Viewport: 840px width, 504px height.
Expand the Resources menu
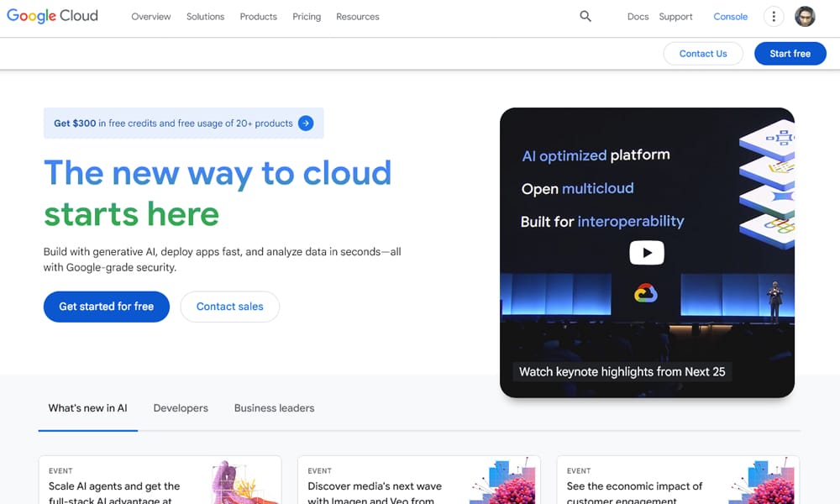(358, 17)
